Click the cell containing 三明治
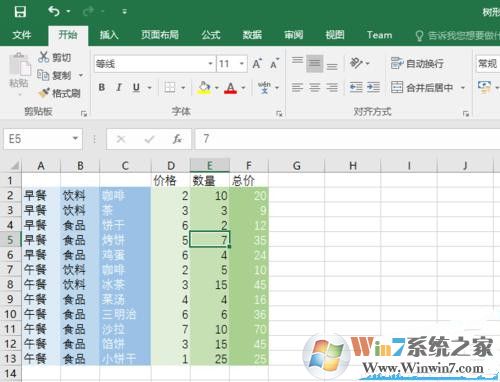The width and height of the screenshot is (500, 382). point(125,314)
